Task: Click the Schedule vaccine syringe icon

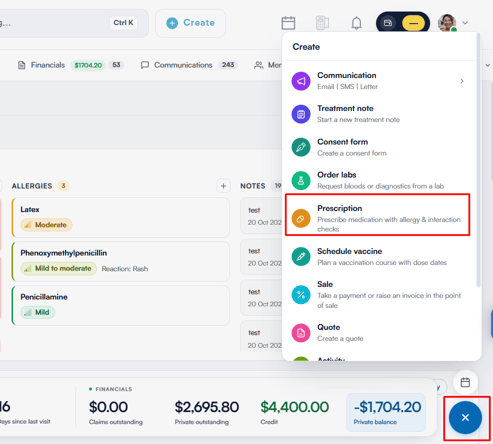Action: point(301,257)
